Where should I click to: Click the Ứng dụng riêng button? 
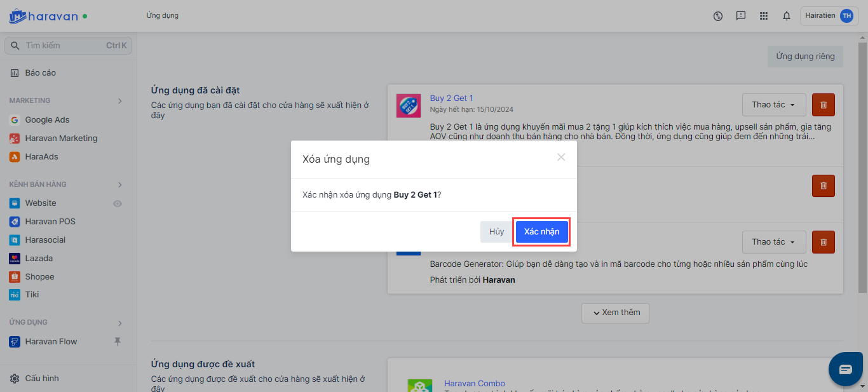coord(805,57)
